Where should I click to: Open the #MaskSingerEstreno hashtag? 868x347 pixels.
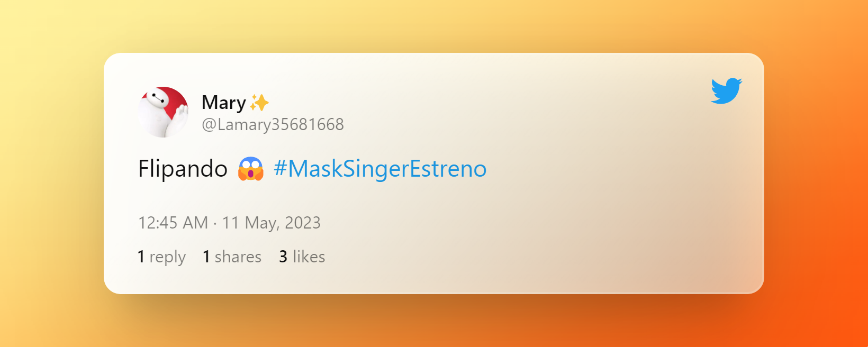tap(379, 169)
